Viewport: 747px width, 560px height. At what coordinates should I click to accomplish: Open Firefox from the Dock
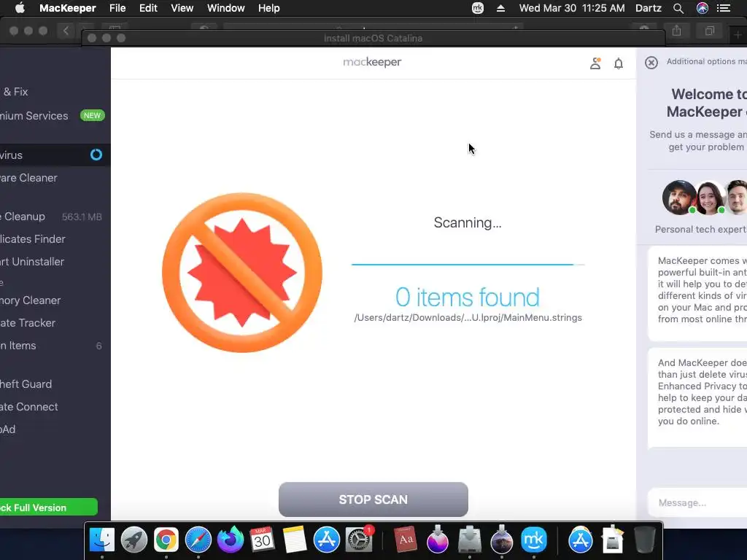point(230,540)
